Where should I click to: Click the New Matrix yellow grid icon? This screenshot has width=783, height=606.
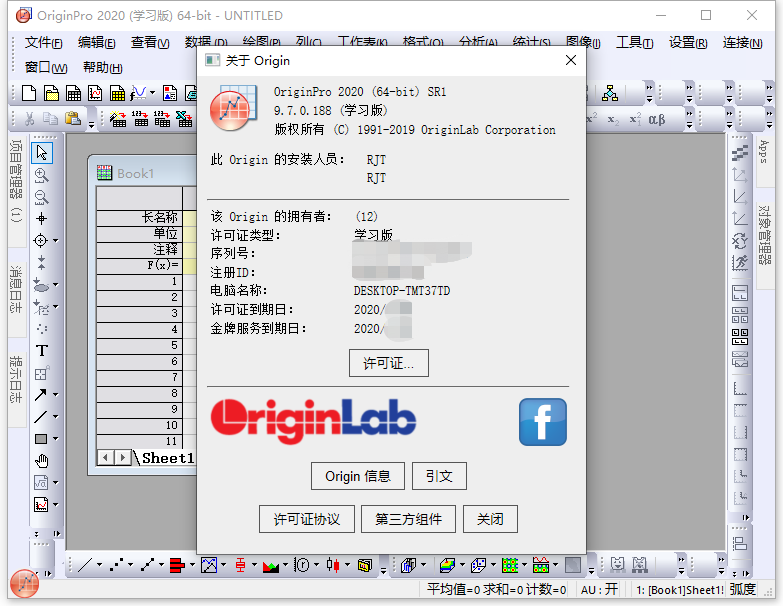coord(117,93)
